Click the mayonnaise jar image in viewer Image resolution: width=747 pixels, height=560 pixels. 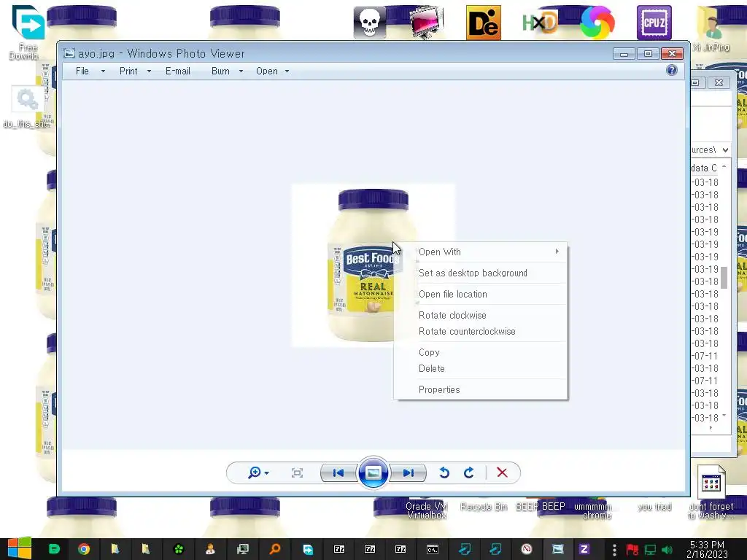[x=373, y=265]
